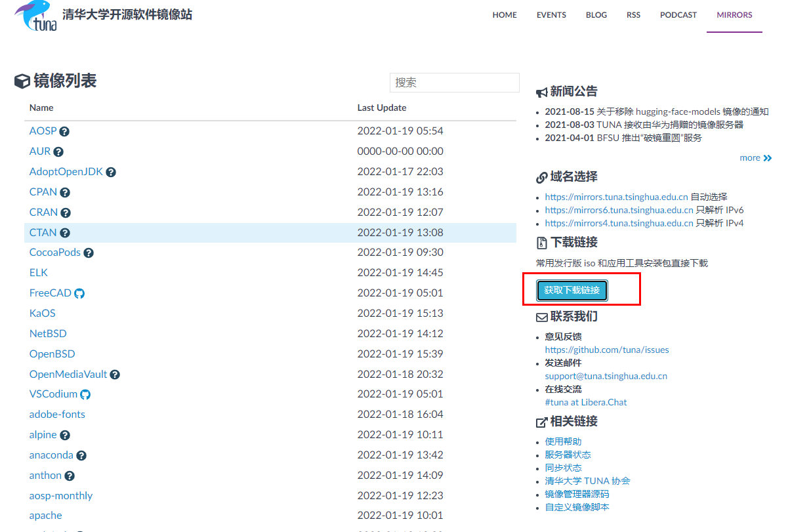The image size is (790, 532).
Task: Click the 清华大学开源软件镜像站 site title
Action: click(x=127, y=14)
